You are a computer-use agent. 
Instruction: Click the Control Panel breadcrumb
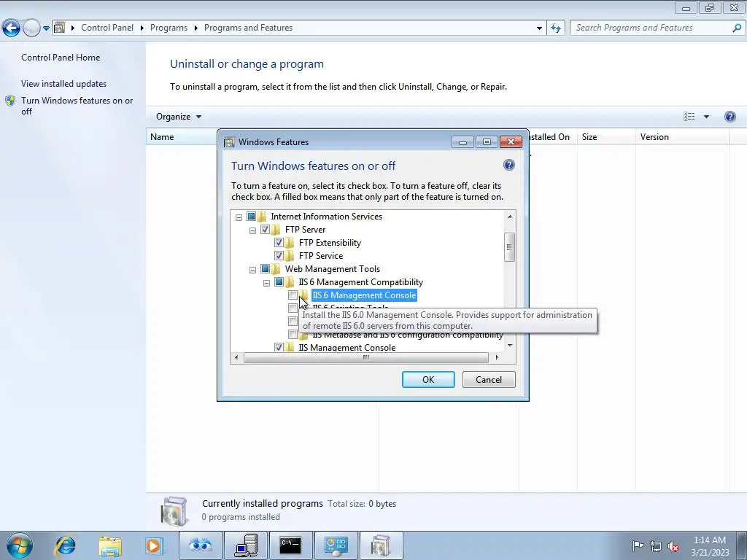[107, 28]
